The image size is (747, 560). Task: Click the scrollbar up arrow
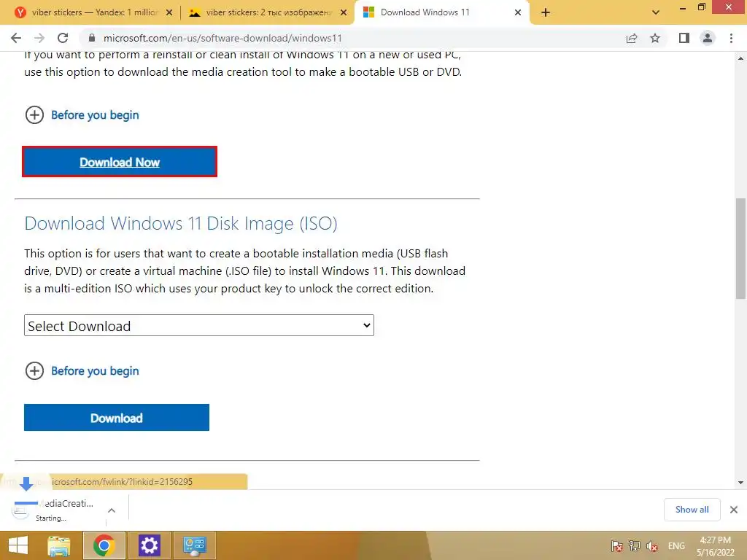tap(740, 58)
